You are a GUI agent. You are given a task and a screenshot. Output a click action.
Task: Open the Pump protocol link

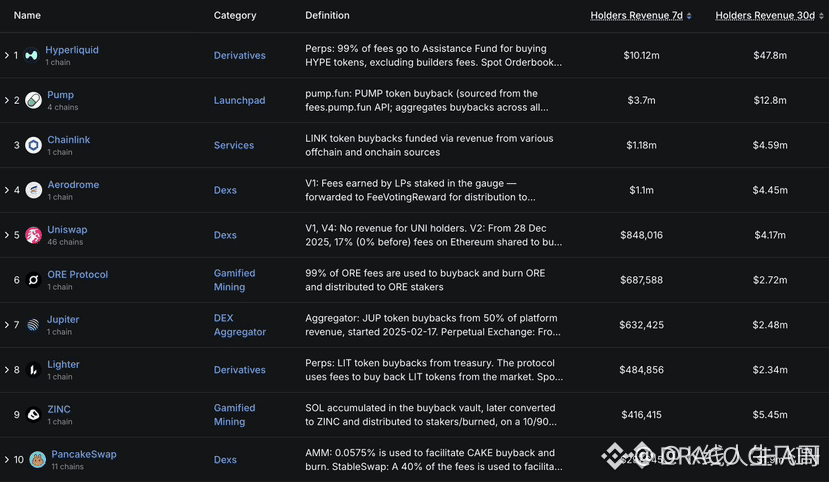[x=60, y=95]
